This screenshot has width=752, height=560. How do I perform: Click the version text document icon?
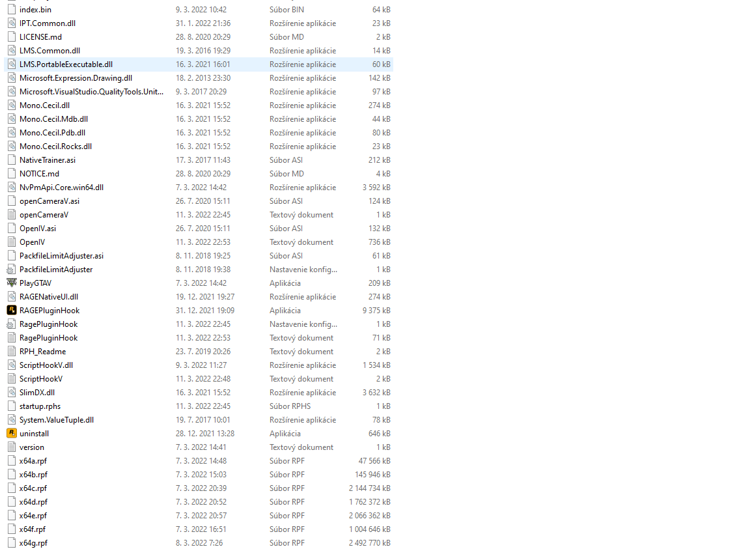pyautogui.click(x=12, y=447)
